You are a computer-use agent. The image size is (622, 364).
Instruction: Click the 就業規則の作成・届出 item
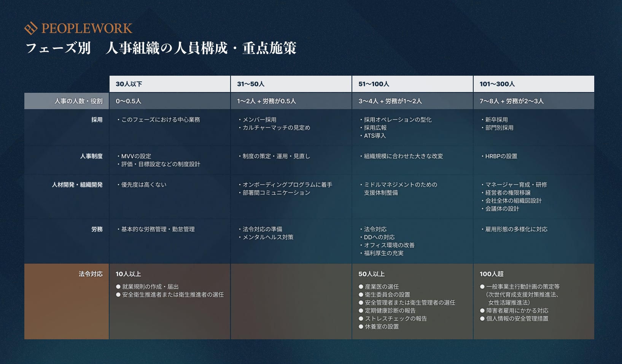tap(147, 287)
